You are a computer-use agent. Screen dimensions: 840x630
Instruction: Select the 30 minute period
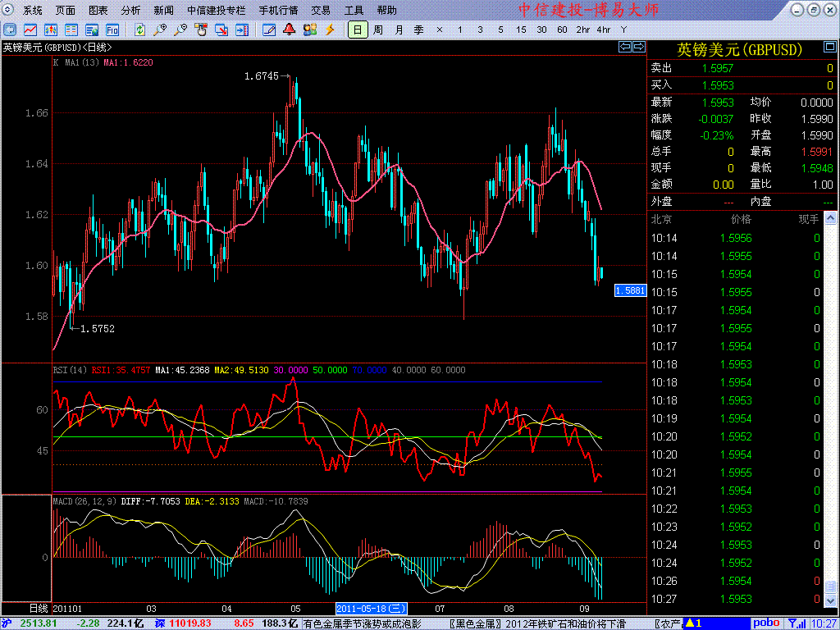(541, 30)
